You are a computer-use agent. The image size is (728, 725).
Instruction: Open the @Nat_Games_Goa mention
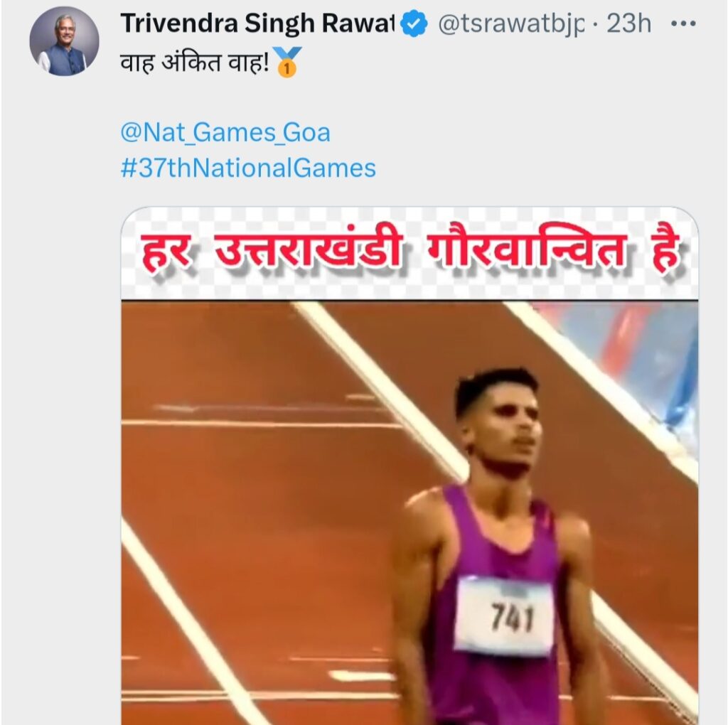click(225, 132)
